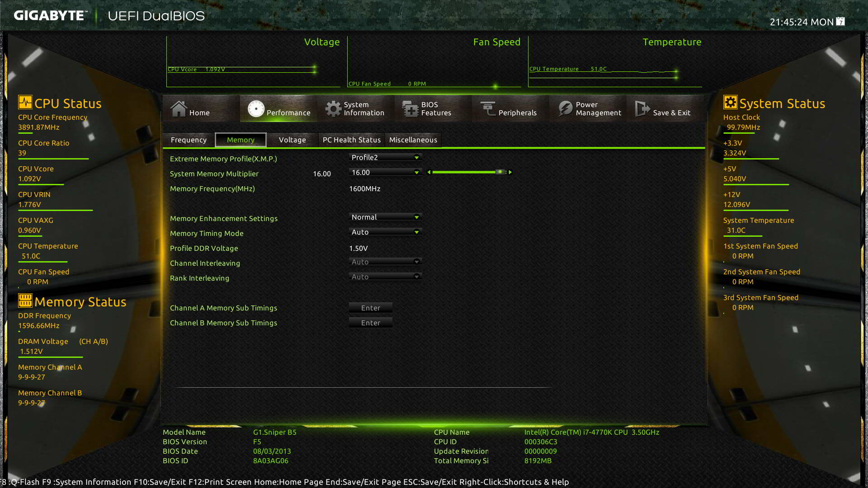Click the System Temperature 31.0C reading

[736, 230]
